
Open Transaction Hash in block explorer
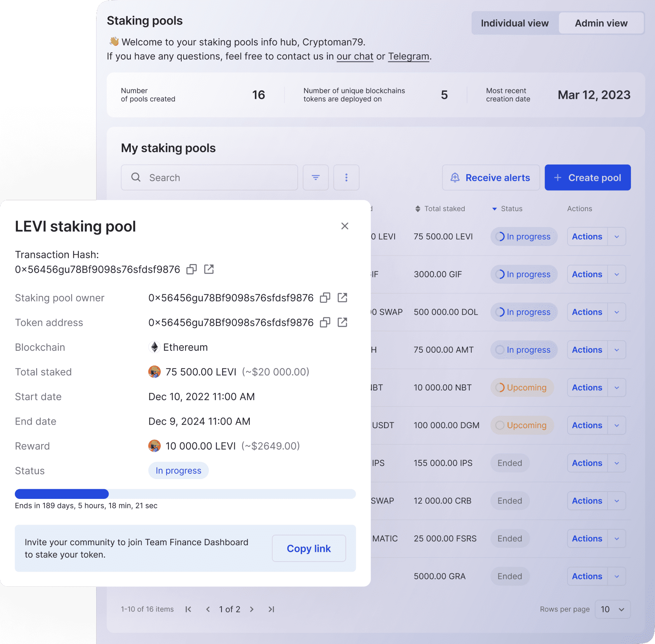[209, 269]
